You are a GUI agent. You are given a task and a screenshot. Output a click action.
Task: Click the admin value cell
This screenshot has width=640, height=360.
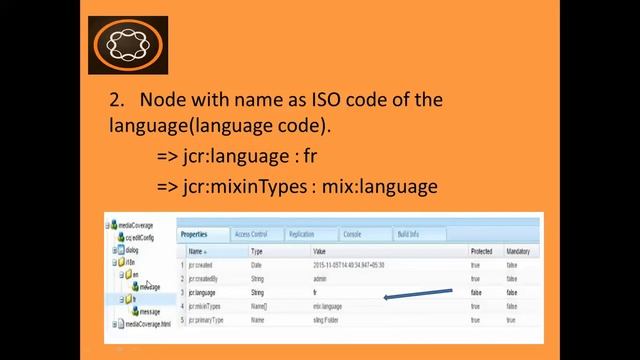point(320,279)
